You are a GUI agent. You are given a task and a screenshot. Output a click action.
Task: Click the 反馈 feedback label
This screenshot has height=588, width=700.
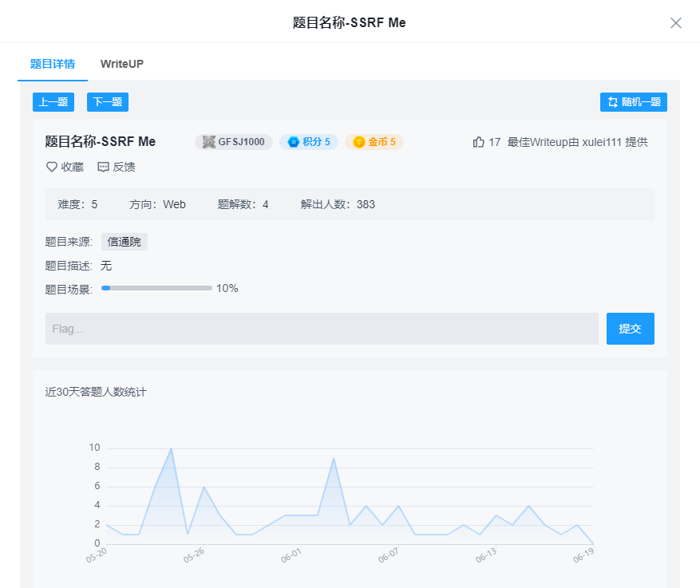tap(124, 167)
